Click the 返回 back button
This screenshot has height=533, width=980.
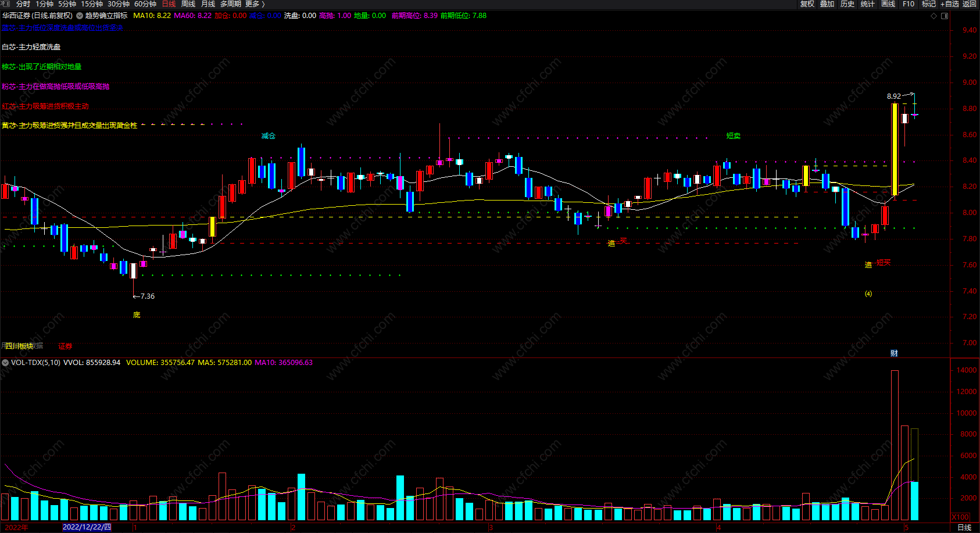pyautogui.click(x=970, y=4)
